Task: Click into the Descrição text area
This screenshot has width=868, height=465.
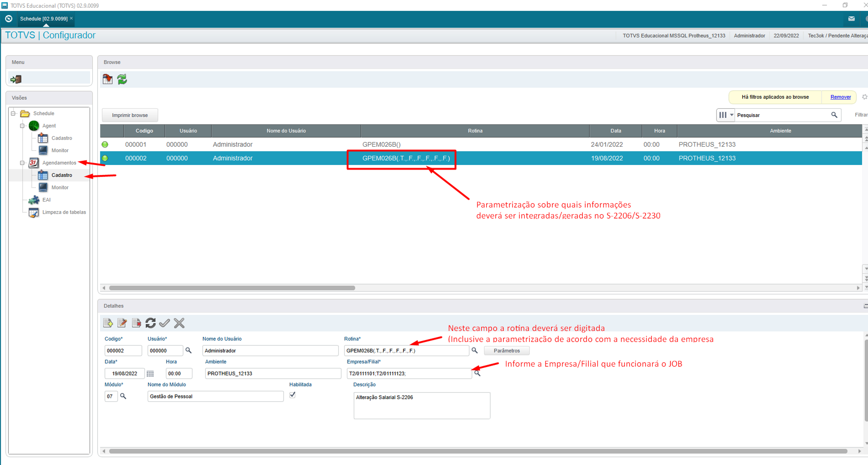Action: point(422,405)
